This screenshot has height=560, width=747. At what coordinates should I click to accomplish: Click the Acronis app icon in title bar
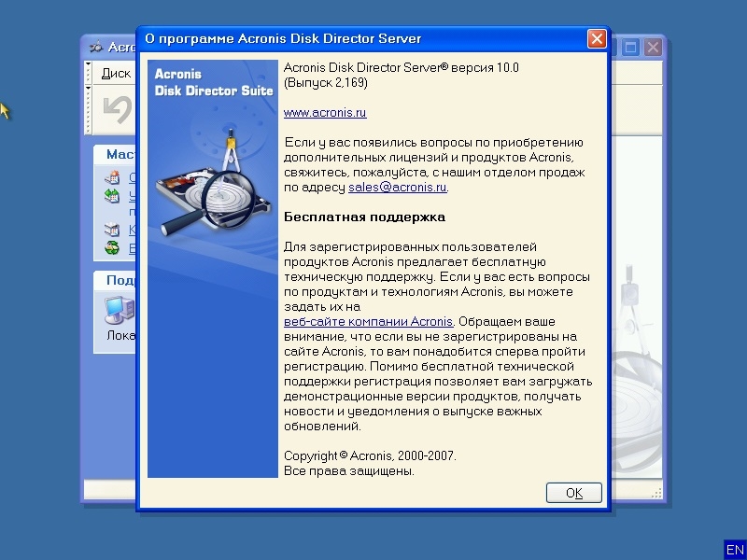[x=94, y=47]
